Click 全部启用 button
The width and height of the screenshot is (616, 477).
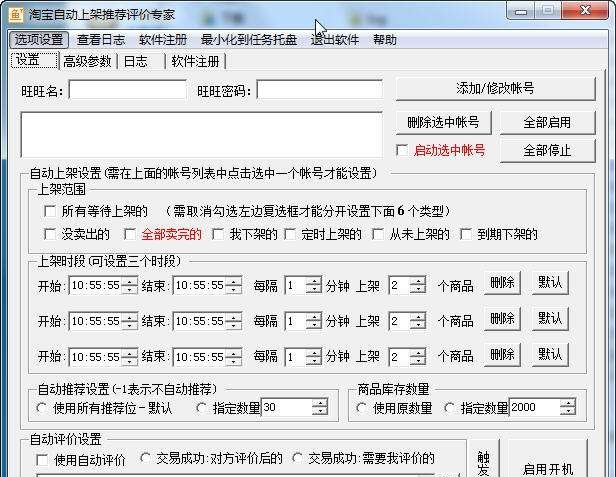coord(548,122)
